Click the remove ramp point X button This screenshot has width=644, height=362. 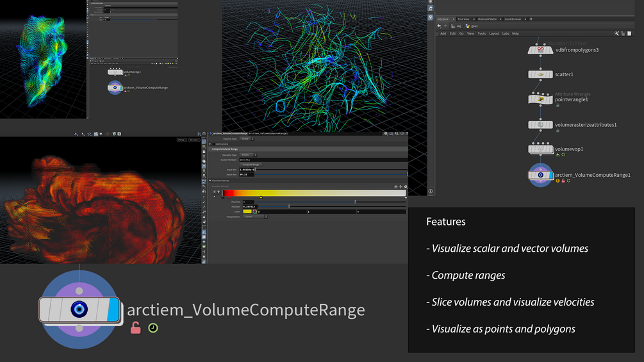[x=214, y=192]
